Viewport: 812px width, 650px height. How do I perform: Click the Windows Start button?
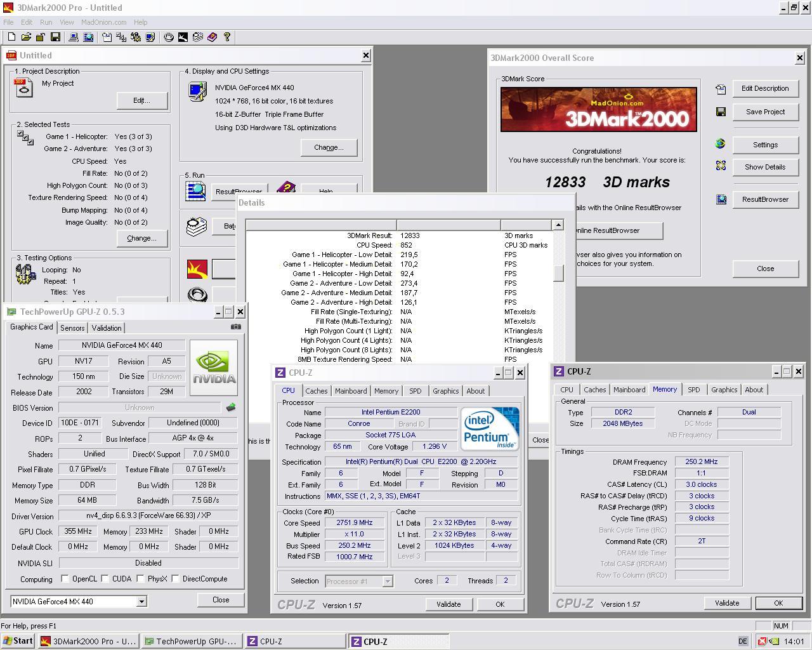point(18,641)
